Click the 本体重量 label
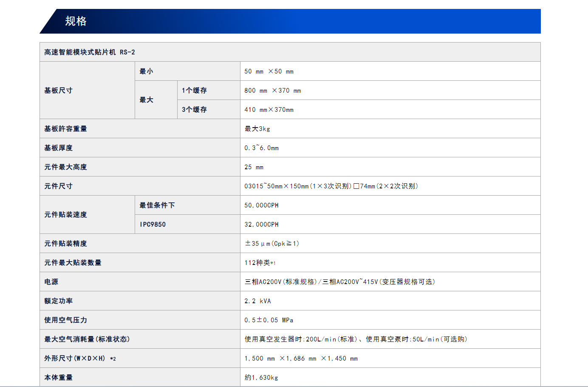Image resolution: width=588 pixels, height=387 pixels. click(58, 378)
